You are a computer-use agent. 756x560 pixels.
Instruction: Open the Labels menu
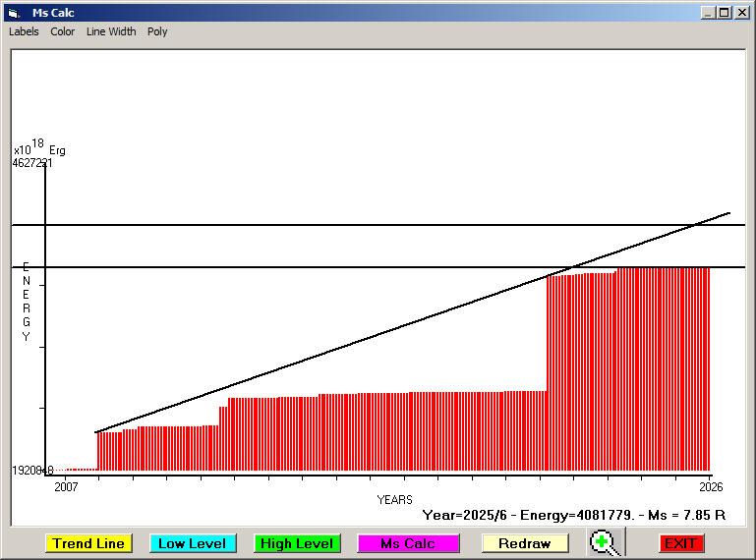tap(24, 31)
